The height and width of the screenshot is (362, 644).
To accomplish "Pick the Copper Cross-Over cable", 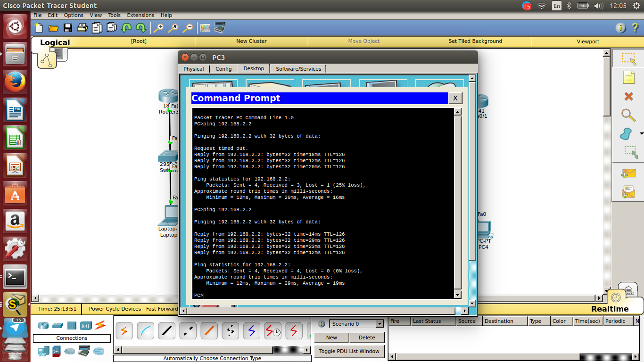I will pyautogui.click(x=188, y=331).
